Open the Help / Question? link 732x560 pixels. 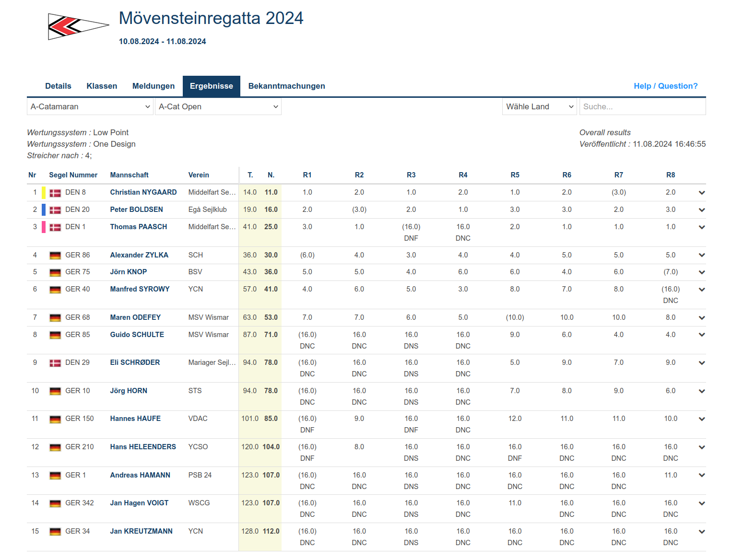[x=666, y=86]
